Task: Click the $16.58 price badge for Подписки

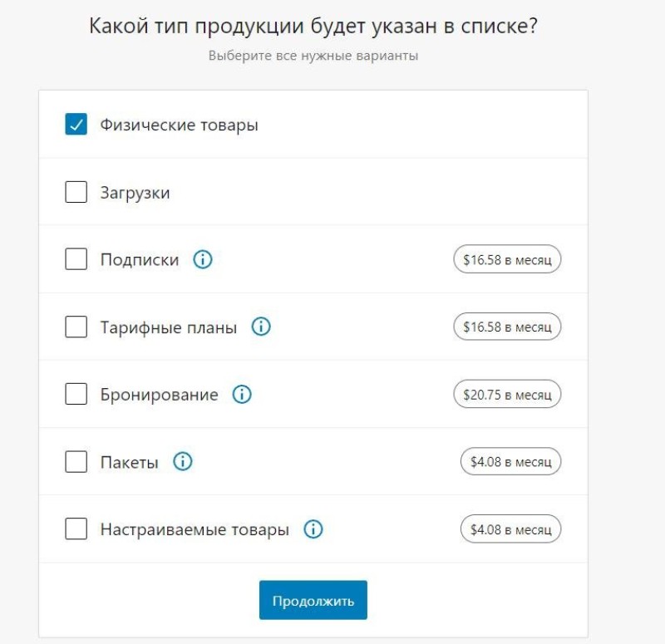Action: [507, 259]
